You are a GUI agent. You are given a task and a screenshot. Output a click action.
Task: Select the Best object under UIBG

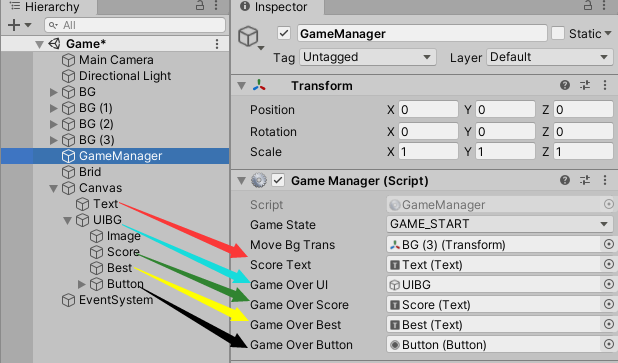click(119, 268)
